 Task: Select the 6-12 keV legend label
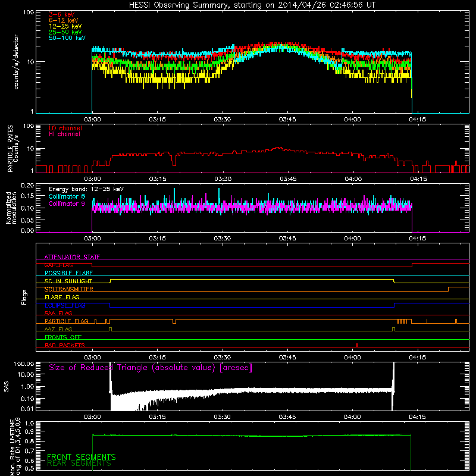click(64, 20)
